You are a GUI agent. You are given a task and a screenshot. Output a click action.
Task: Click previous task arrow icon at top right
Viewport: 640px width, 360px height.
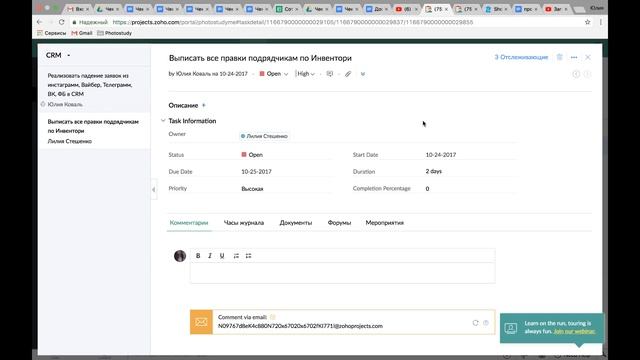(576, 74)
